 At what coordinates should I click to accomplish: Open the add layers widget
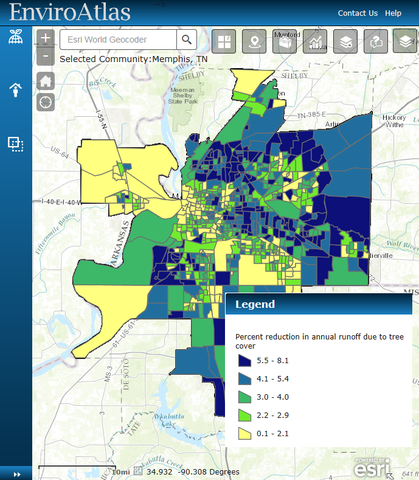[x=345, y=41]
